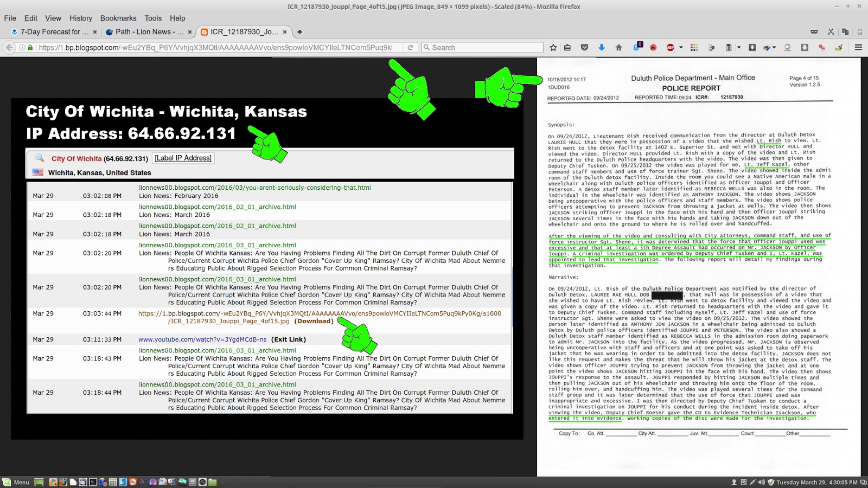Launch the Calculator from the panel

click(x=113, y=482)
